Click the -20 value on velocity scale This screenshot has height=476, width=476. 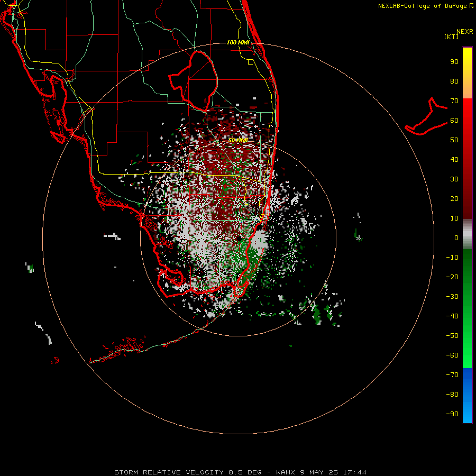(452, 277)
